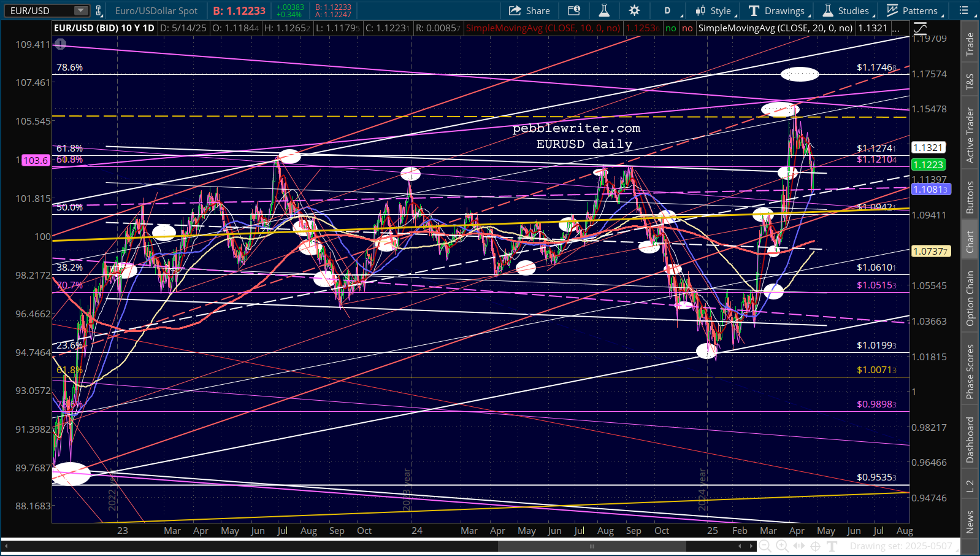Viewport: 980px width, 556px height.
Task: Click zoom out magnifier icon at bottom
Action: click(x=765, y=546)
